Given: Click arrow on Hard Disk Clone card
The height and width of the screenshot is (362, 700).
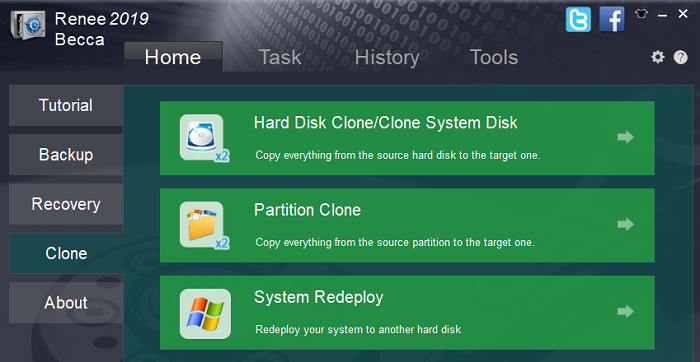Looking at the screenshot, I should 625,137.
